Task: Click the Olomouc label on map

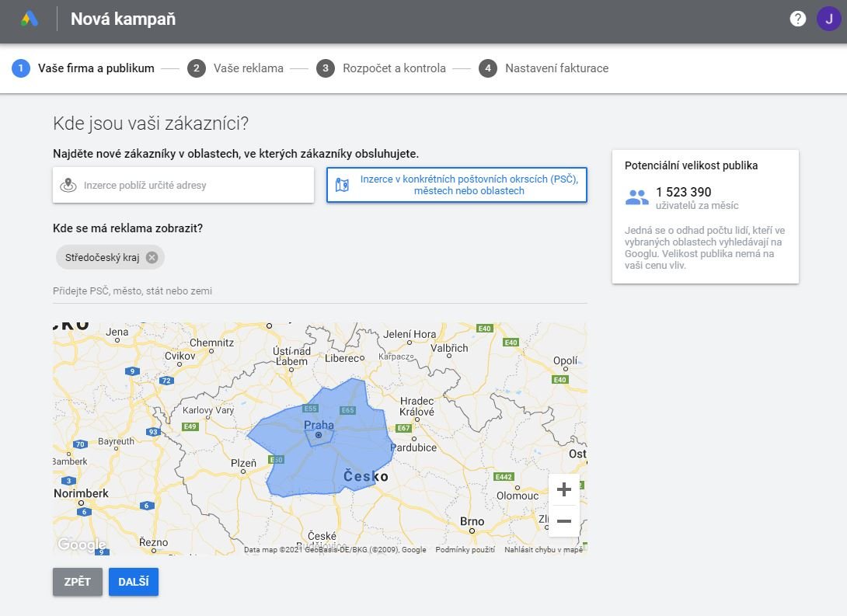Action: (518, 496)
